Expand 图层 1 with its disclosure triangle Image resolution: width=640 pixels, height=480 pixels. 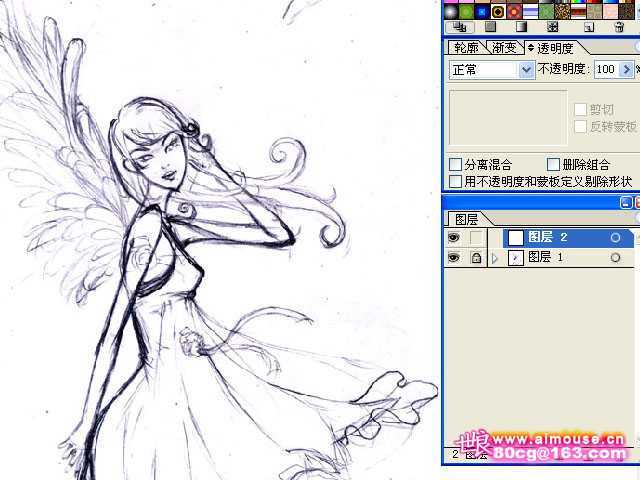[496, 258]
